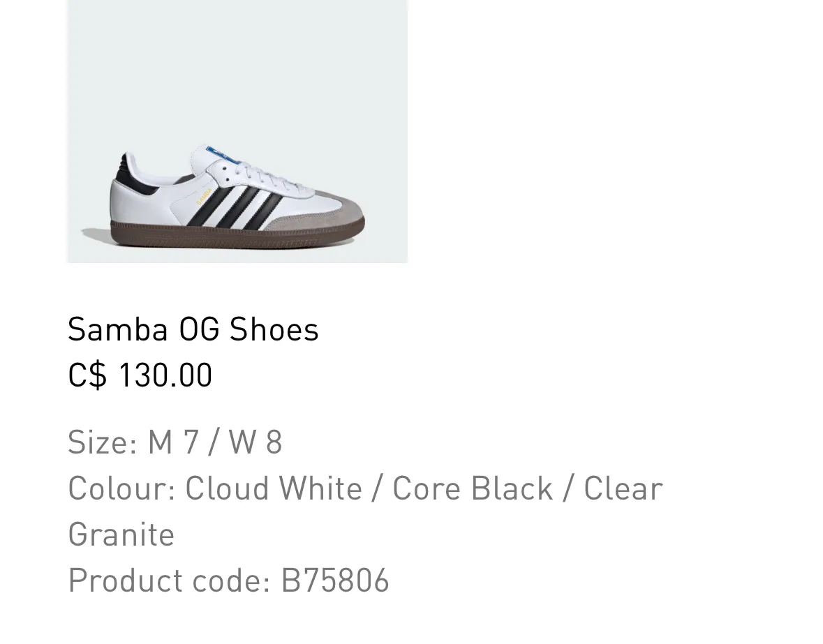Click the Clear colour word at line end
Viewport: 823px width, 644px height.
(623, 488)
